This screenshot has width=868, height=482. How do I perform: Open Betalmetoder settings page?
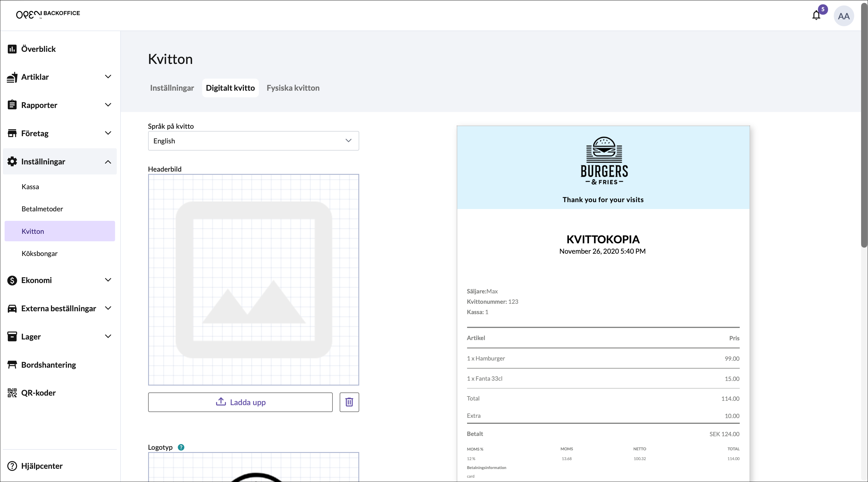click(42, 209)
